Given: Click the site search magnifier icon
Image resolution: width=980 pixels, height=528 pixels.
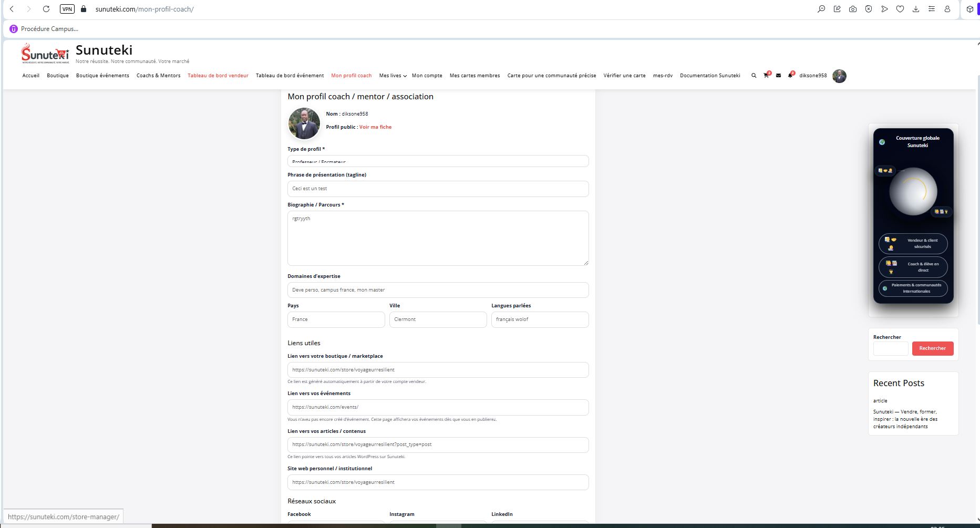Looking at the screenshot, I should point(754,76).
